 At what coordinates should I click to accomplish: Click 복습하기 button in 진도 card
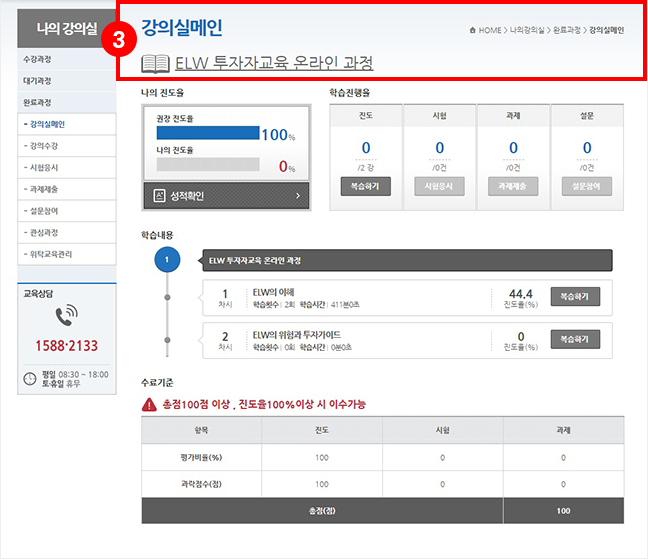coord(366,186)
